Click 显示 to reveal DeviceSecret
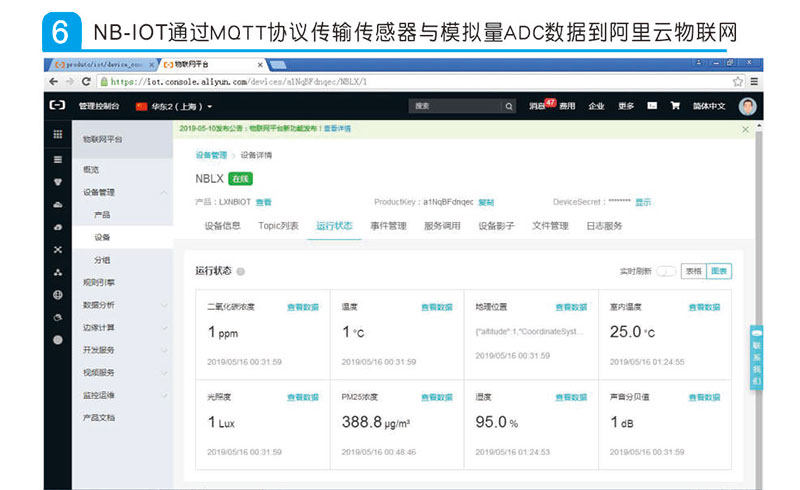 pos(643,202)
